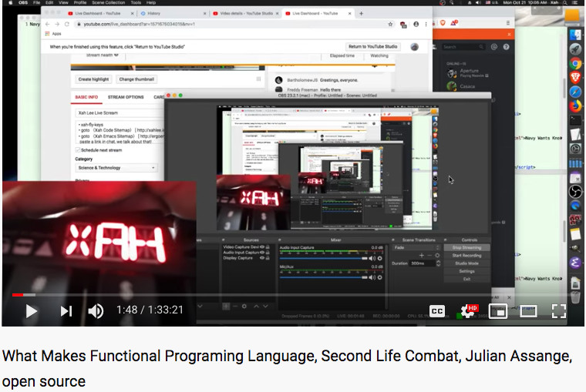Screen dimensions: 586x392
Task: Click the youtube.com address bar
Action: [x=232, y=25]
